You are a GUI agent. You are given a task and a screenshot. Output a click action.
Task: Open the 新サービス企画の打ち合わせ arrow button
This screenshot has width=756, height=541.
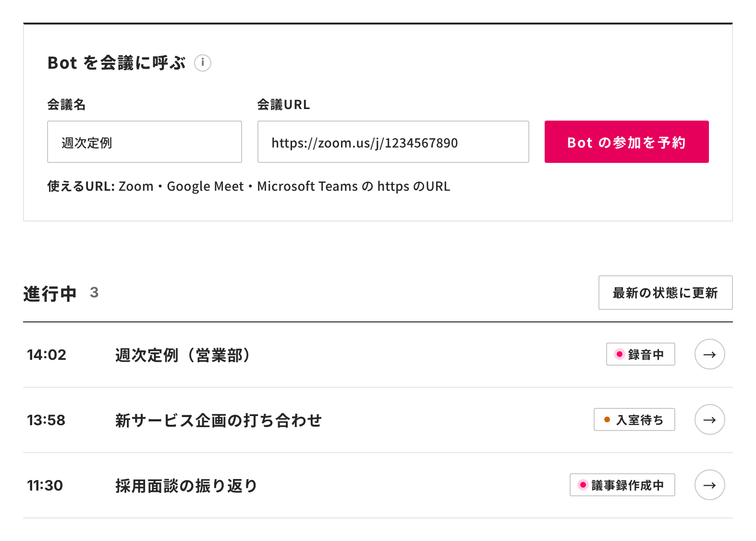pos(709,419)
